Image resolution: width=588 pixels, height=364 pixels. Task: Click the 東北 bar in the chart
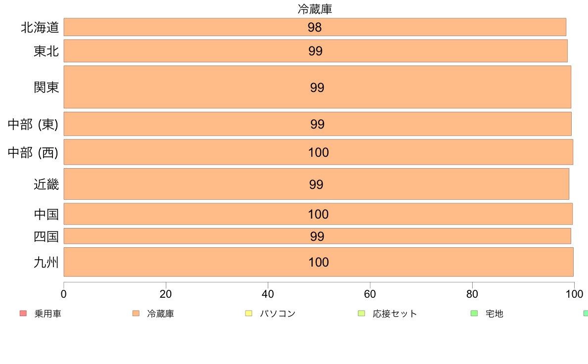pyautogui.click(x=315, y=50)
